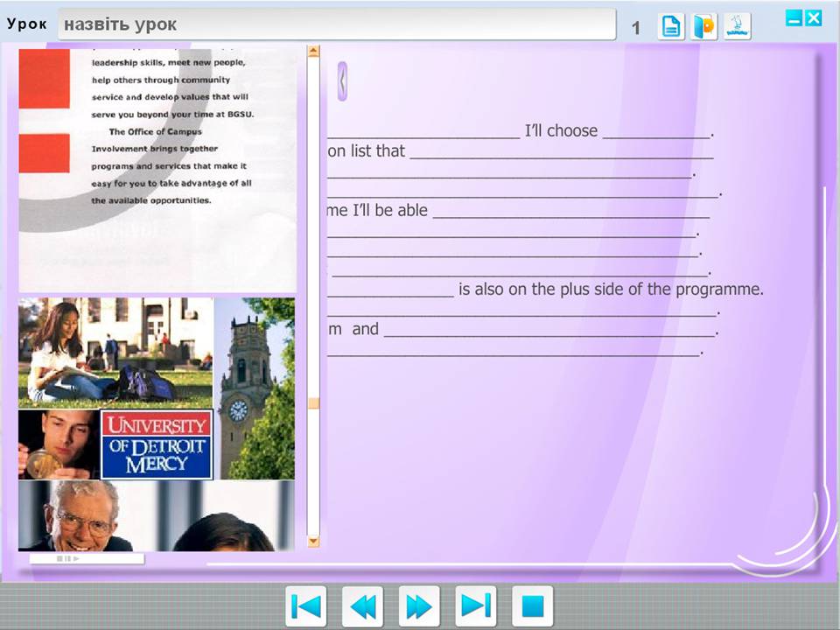Select the photo of student reading on grass

[x=115, y=353]
